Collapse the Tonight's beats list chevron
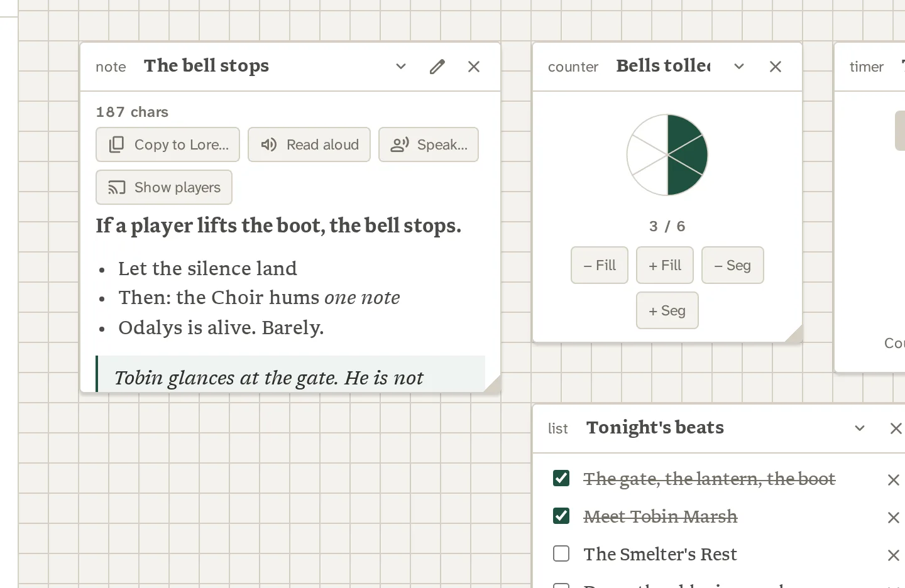Viewport: 905px width, 588px height. click(860, 428)
